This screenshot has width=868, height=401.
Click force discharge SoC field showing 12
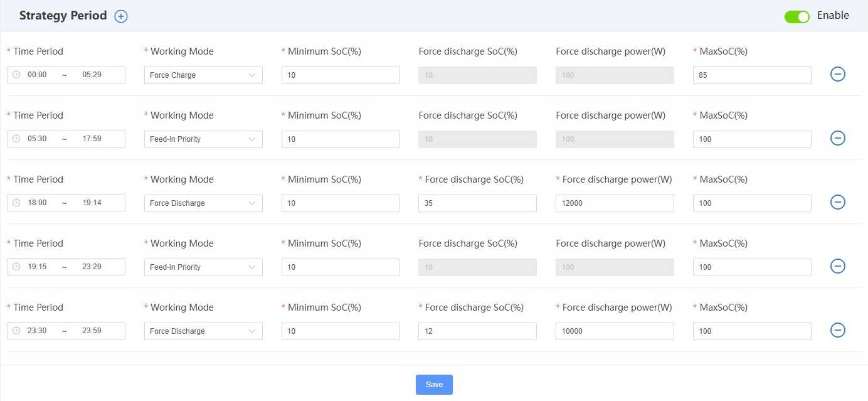477,331
